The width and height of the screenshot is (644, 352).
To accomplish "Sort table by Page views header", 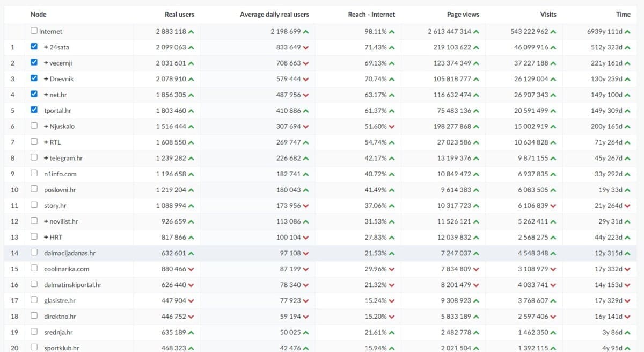I will [463, 15].
